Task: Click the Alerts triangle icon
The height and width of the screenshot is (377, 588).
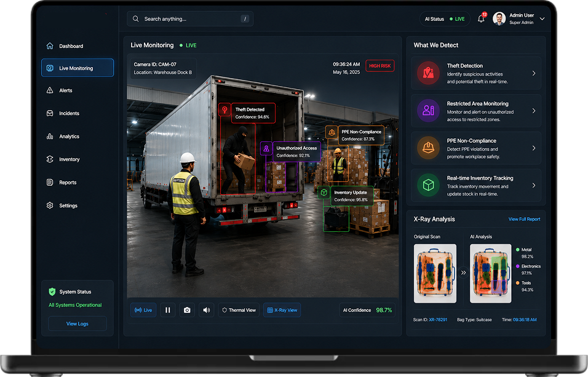Action: pyautogui.click(x=50, y=90)
